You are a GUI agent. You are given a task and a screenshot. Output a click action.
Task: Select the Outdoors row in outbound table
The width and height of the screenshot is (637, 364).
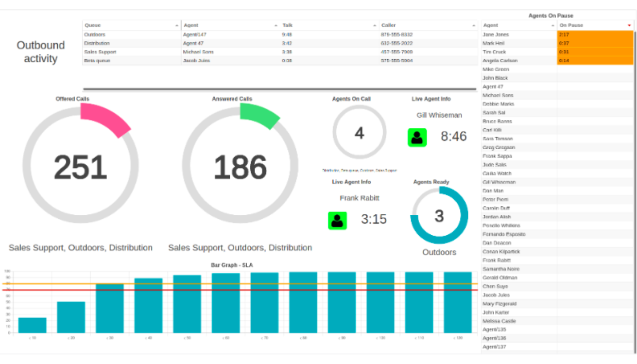95,35
